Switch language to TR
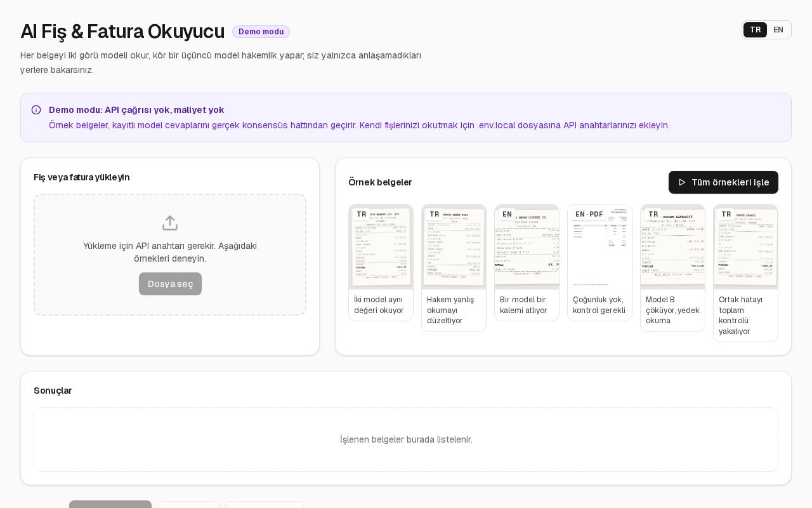 click(x=755, y=30)
